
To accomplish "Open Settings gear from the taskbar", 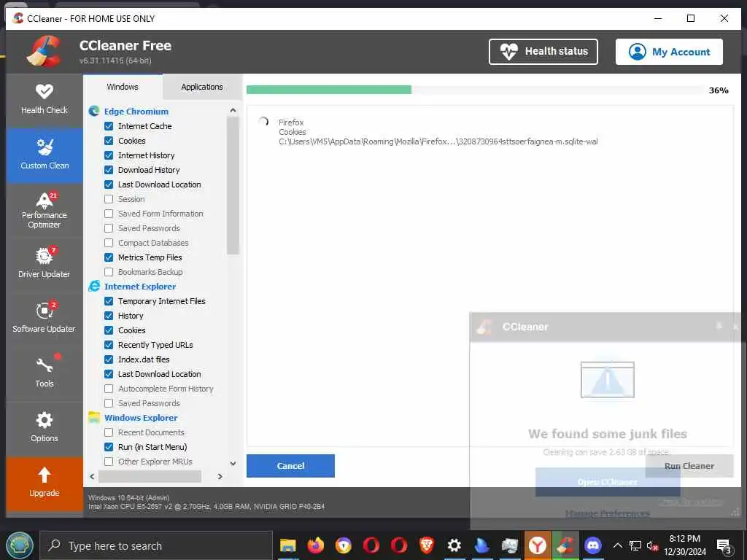I will click(454, 545).
